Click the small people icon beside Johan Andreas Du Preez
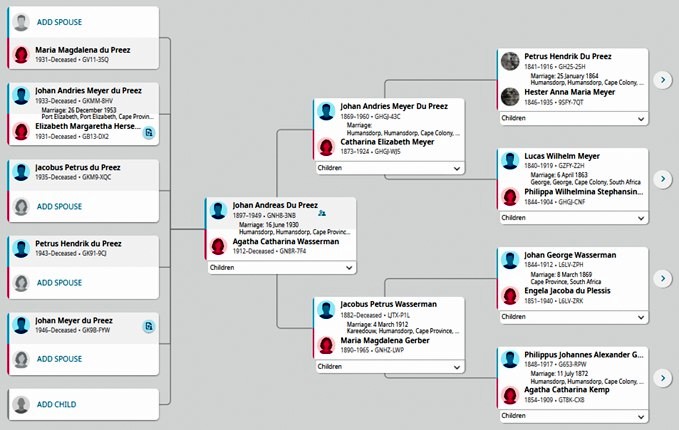 coord(322,213)
